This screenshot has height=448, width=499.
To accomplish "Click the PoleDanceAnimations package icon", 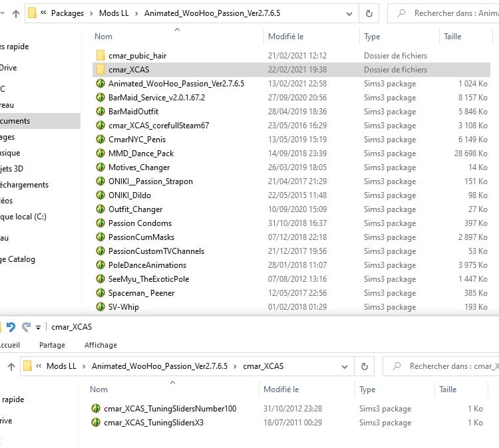I will [x=100, y=265].
